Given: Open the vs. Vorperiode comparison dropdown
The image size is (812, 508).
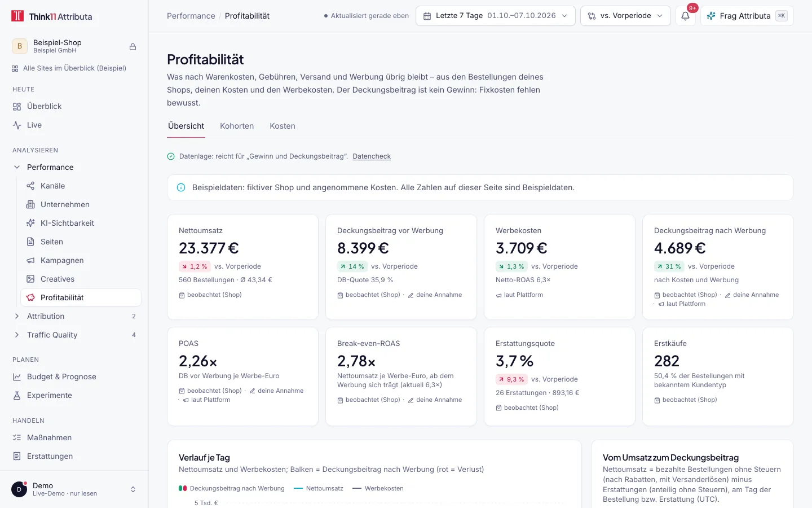Looking at the screenshot, I should click(625, 16).
